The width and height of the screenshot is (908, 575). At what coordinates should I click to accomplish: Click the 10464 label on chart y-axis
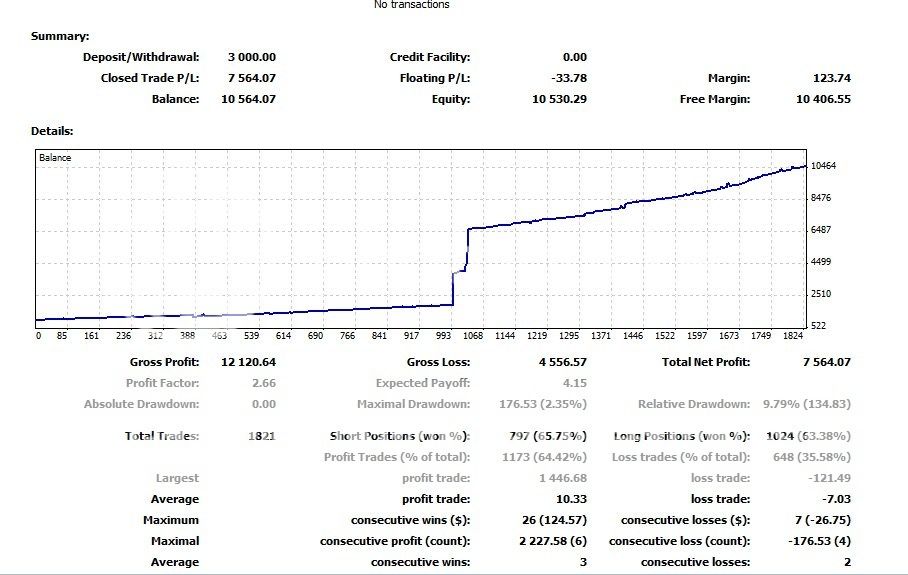823,166
